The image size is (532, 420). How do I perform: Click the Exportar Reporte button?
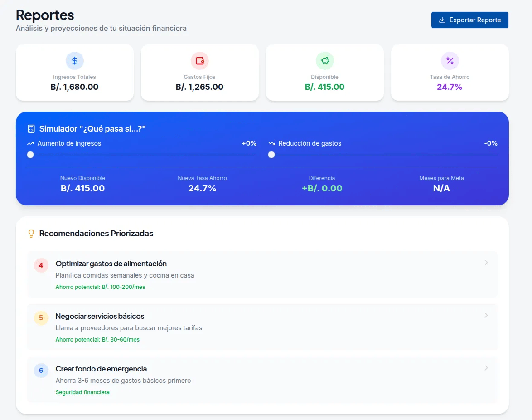coord(469,20)
